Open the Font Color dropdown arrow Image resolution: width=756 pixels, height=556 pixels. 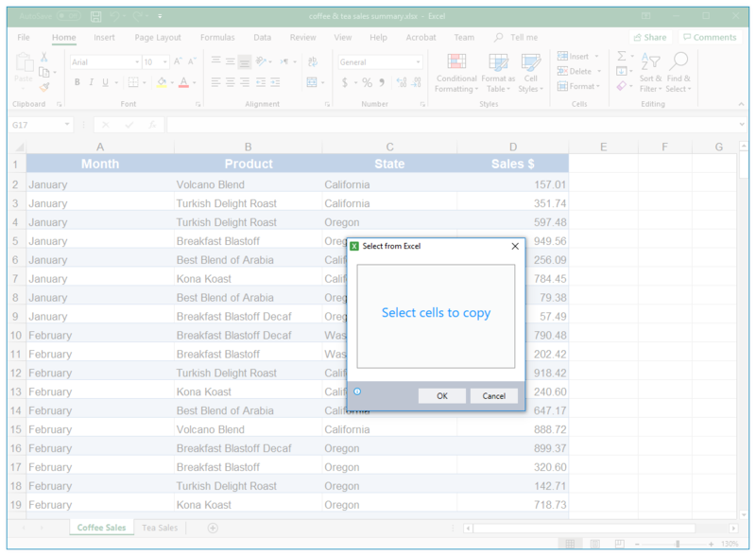point(194,82)
